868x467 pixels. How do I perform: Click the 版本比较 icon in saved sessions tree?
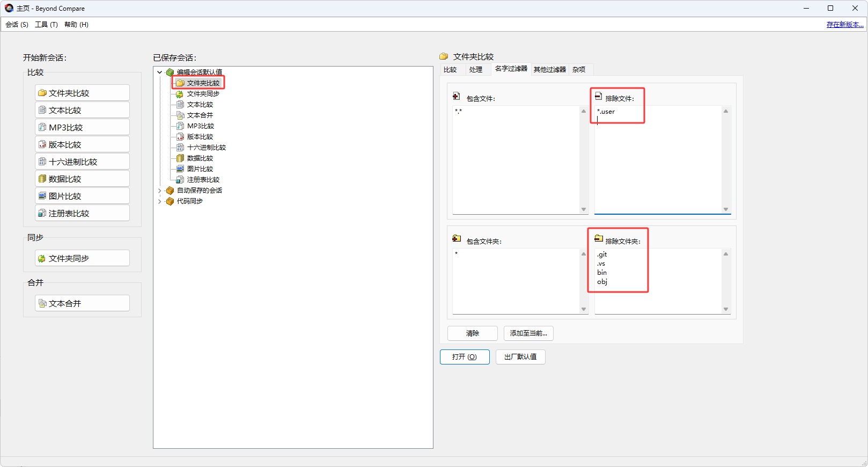tap(180, 137)
